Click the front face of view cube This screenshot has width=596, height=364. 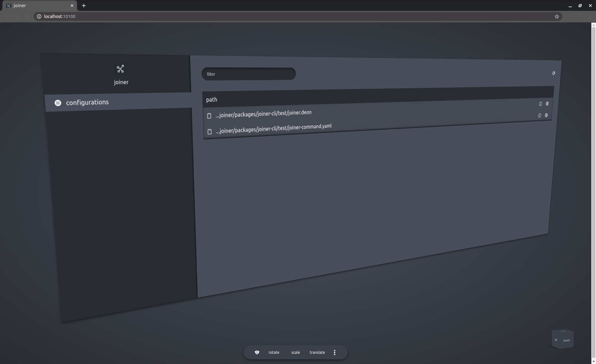[x=567, y=340]
